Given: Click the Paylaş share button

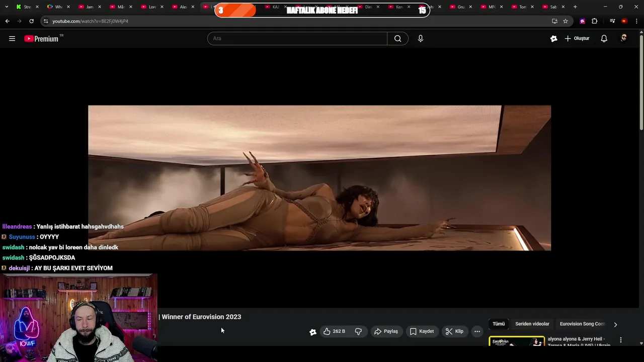Looking at the screenshot, I should (x=386, y=331).
